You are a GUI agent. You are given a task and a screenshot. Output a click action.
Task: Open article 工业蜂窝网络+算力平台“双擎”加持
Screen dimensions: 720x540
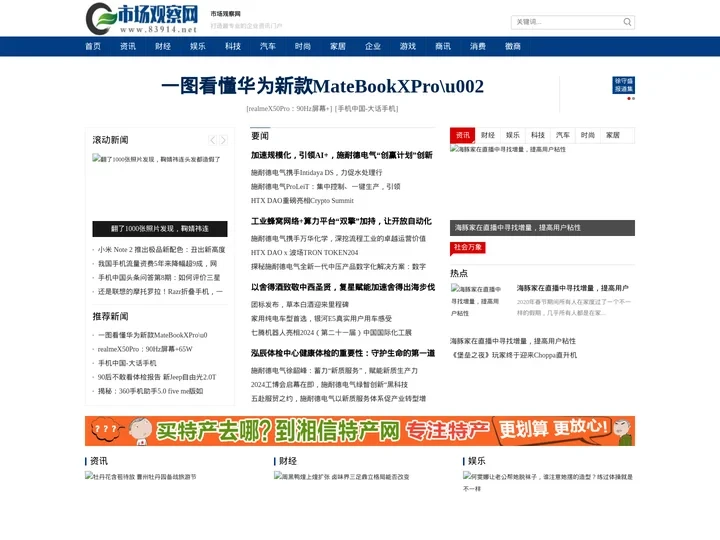click(341, 221)
